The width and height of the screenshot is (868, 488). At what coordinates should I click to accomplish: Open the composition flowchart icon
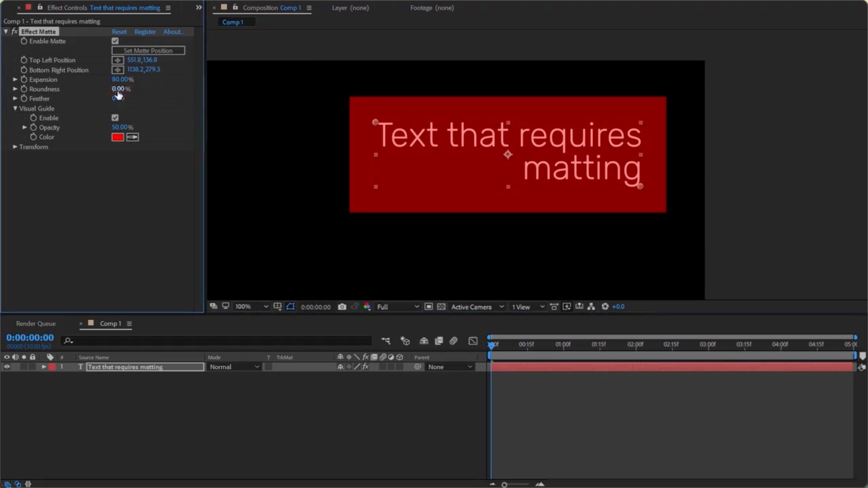pyautogui.click(x=591, y=307)
